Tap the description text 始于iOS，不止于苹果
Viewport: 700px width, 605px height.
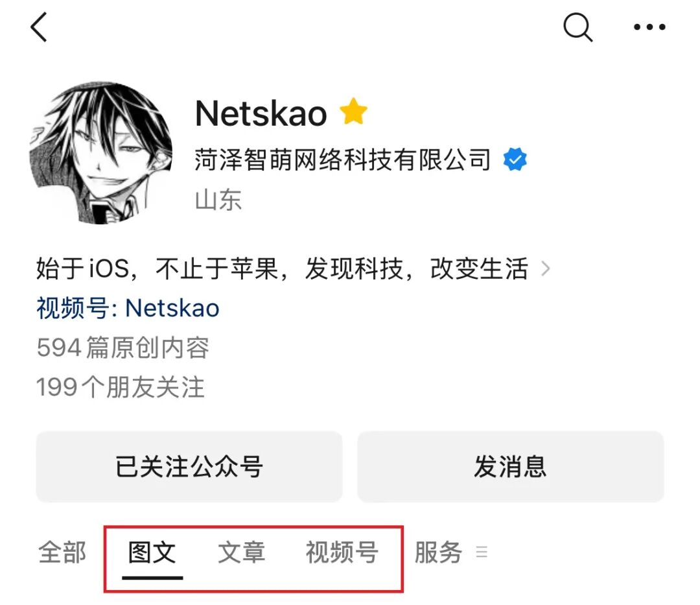(157, 268)
